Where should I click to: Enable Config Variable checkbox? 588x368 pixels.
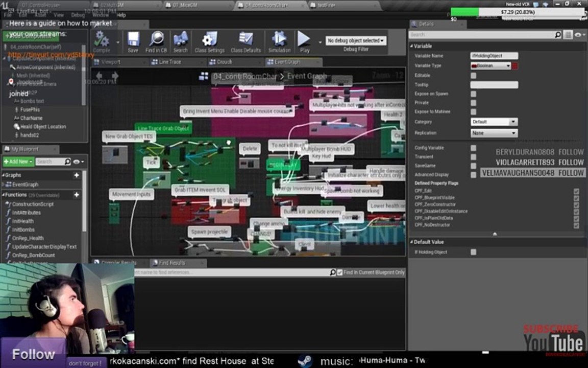point(474,148)
